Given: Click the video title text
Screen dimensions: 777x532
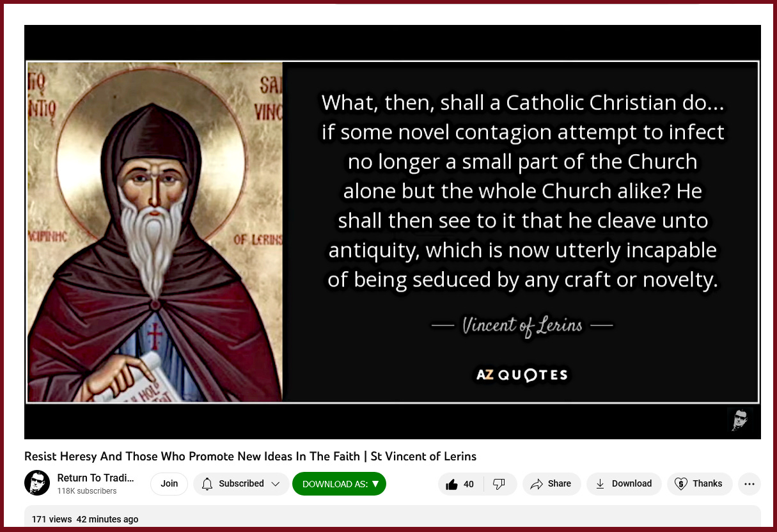Looking at the screenshot, I should coord(250,457).
